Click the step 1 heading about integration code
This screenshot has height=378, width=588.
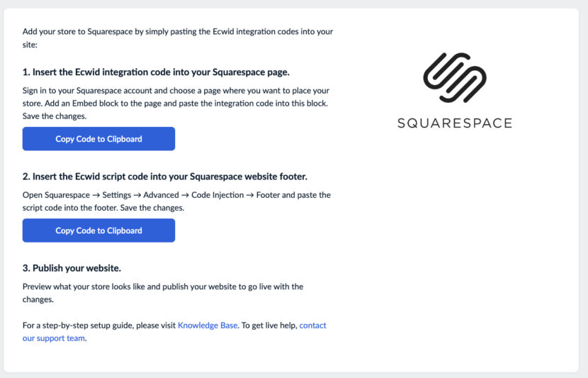pyautogui.click(x=156, y=72)
